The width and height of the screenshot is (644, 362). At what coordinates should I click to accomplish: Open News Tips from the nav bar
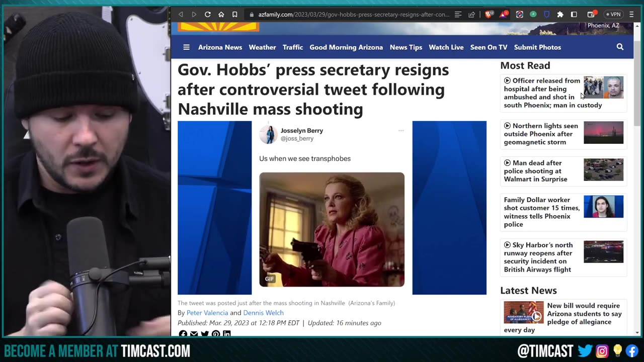(x=406, y=47)
